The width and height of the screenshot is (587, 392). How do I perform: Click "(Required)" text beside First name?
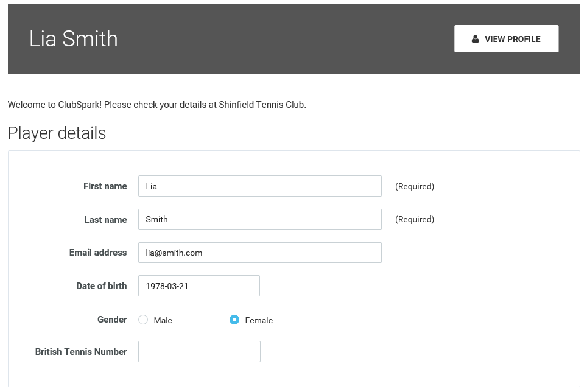415,187
